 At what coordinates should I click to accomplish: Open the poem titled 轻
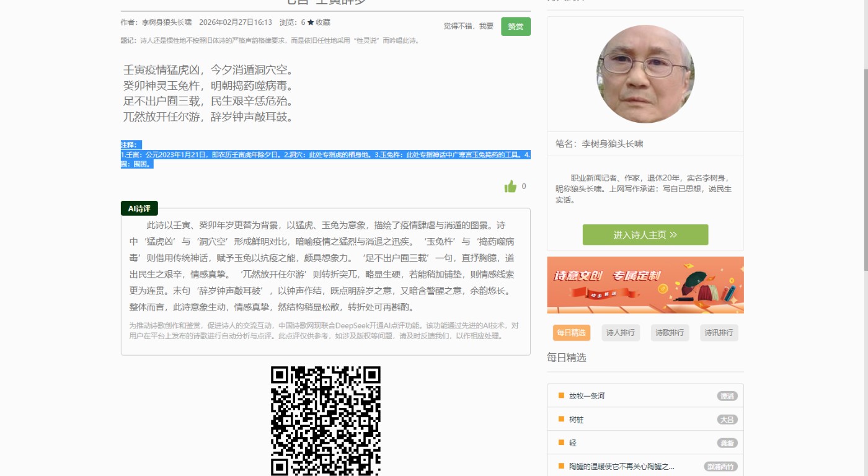pos(573,443)
